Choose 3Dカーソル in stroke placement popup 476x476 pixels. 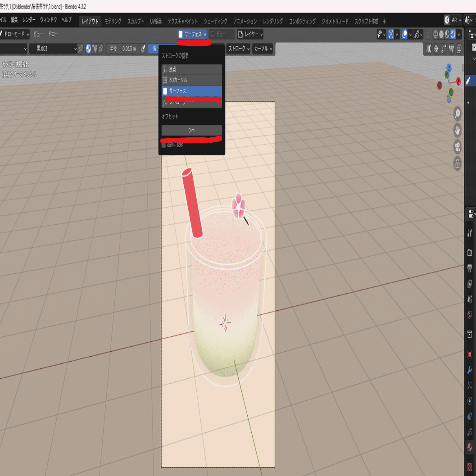pyautogui.click(x=191, y=80)
